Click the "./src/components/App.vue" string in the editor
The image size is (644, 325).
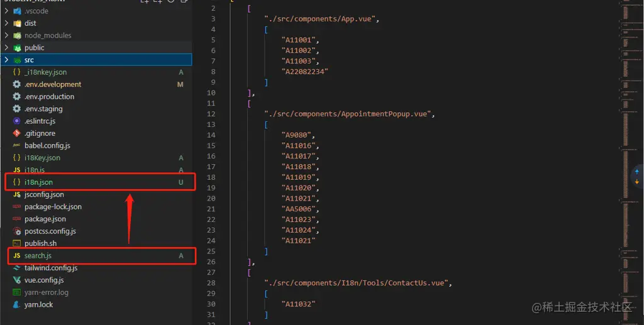(320, 19)
